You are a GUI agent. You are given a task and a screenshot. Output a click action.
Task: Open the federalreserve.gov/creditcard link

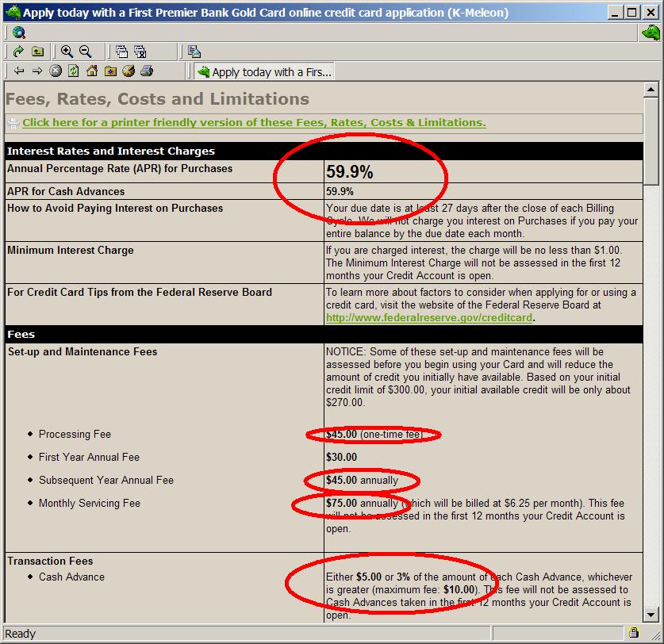click(429, 317)
